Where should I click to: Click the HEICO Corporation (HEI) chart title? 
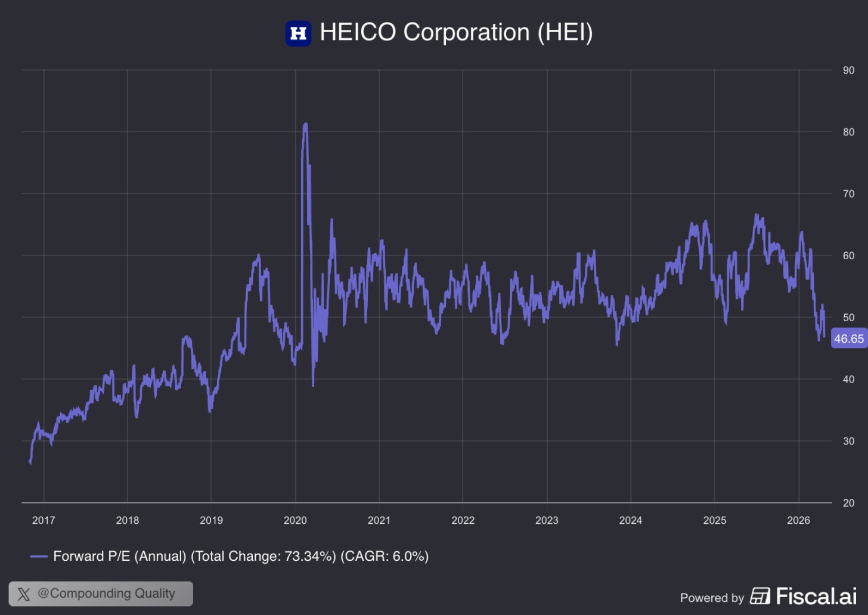click(x=456, y=32)
